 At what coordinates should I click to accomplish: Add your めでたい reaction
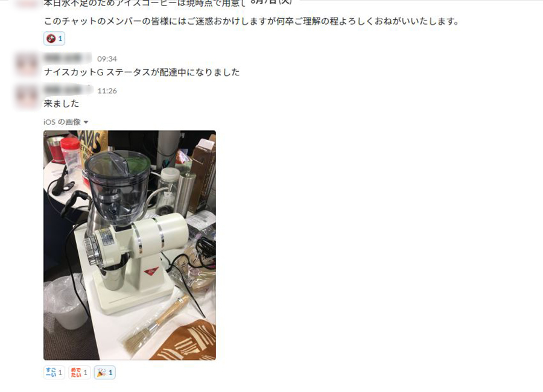pyautogui.click(x=79, y=373)
